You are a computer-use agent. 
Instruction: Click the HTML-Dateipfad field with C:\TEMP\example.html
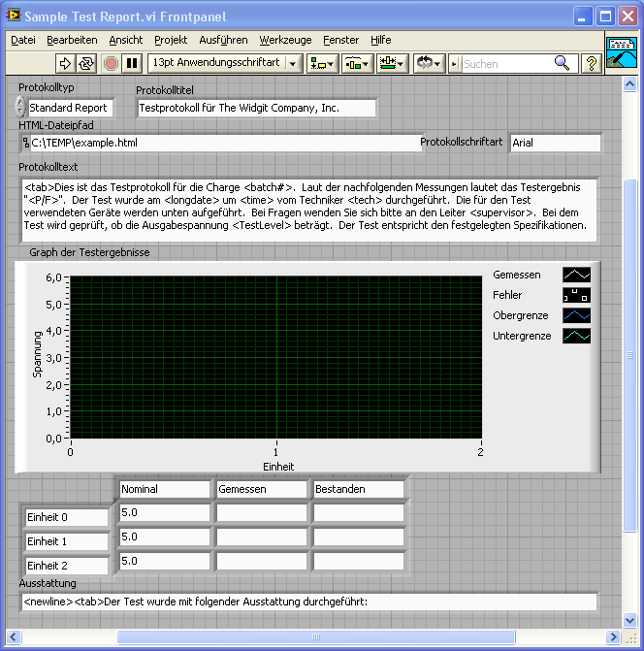point(225,143)
